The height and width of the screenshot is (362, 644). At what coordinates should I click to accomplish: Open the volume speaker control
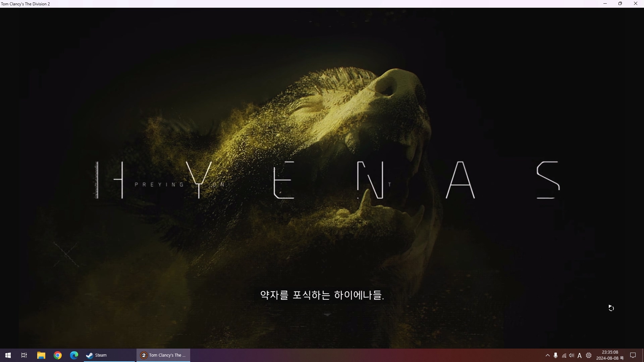click(x=572, y=355)
